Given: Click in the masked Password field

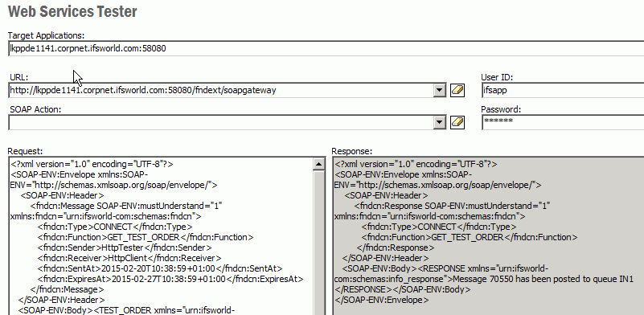Looking at the screenshot, I should tap(563, 122).
